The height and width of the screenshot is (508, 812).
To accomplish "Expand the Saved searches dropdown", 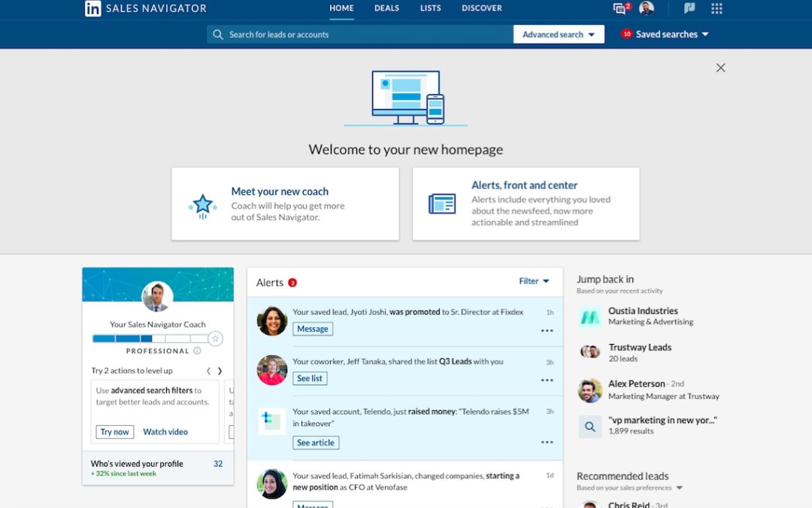I will 671,35.
